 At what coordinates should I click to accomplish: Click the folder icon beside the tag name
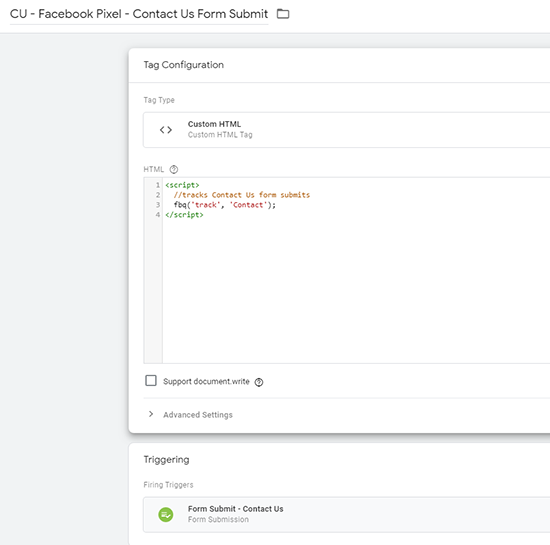(283, 14)
